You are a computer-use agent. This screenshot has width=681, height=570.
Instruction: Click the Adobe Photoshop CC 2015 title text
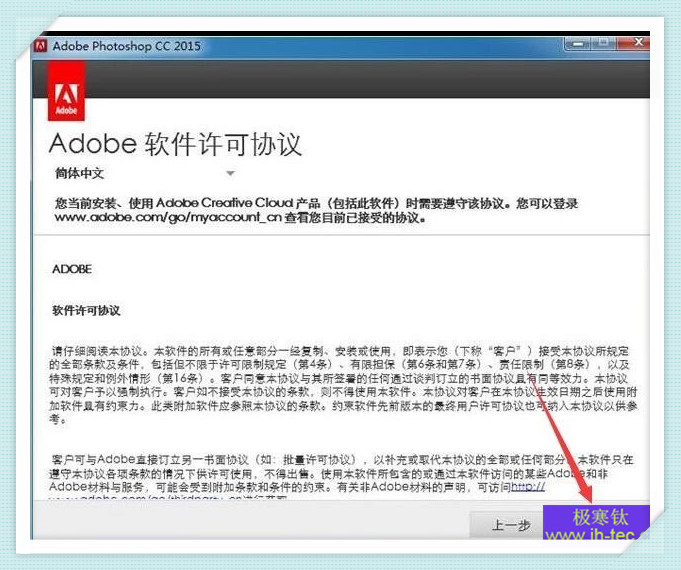tap(126, 46)
